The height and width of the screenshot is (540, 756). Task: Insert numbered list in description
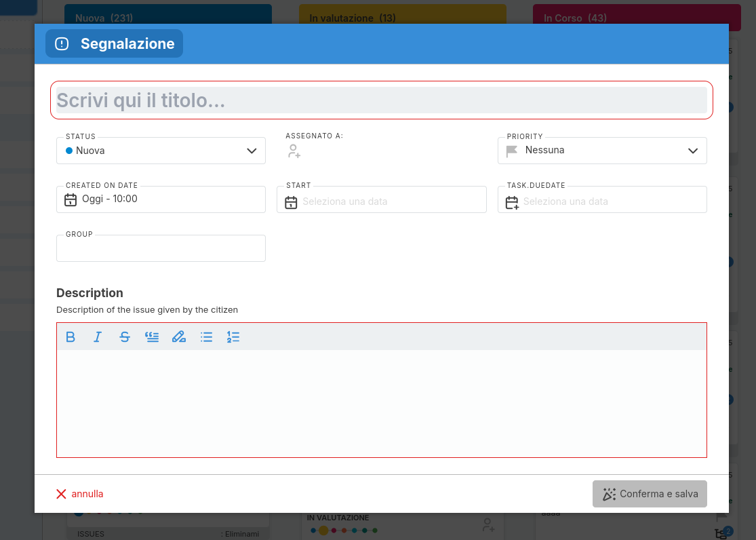pyautogui.click(x=233, y=336)
